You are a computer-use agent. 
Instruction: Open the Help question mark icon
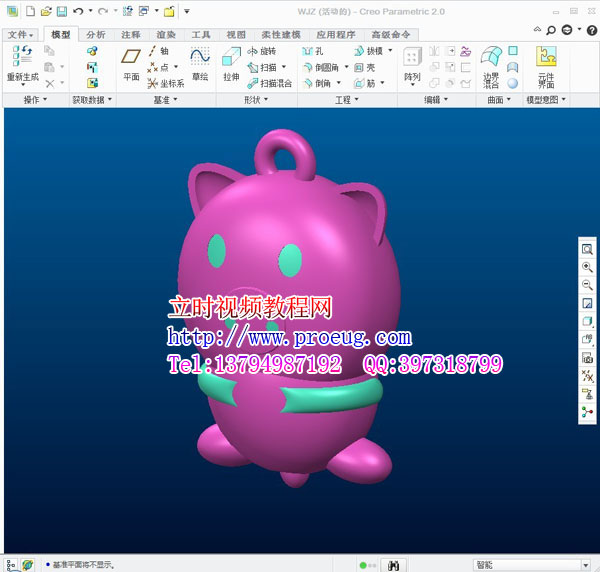click(592, 30)
